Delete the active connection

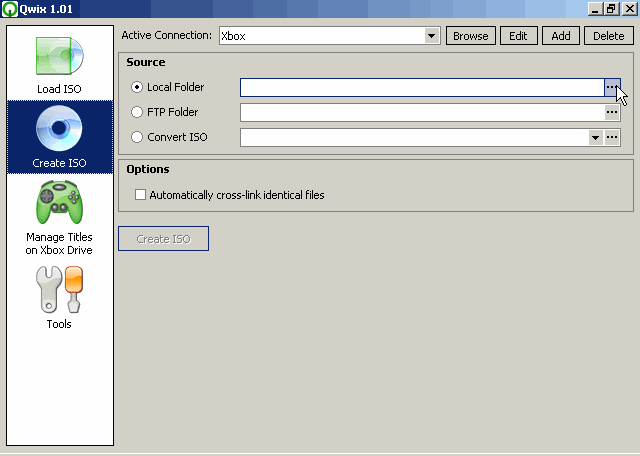pyautogui.click(x=609, y=36)
